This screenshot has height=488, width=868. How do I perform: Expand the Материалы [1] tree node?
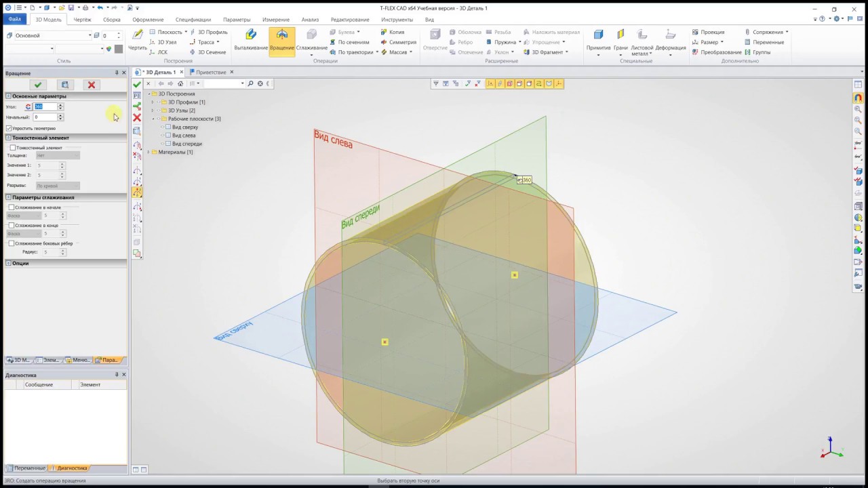click(149, 152)
